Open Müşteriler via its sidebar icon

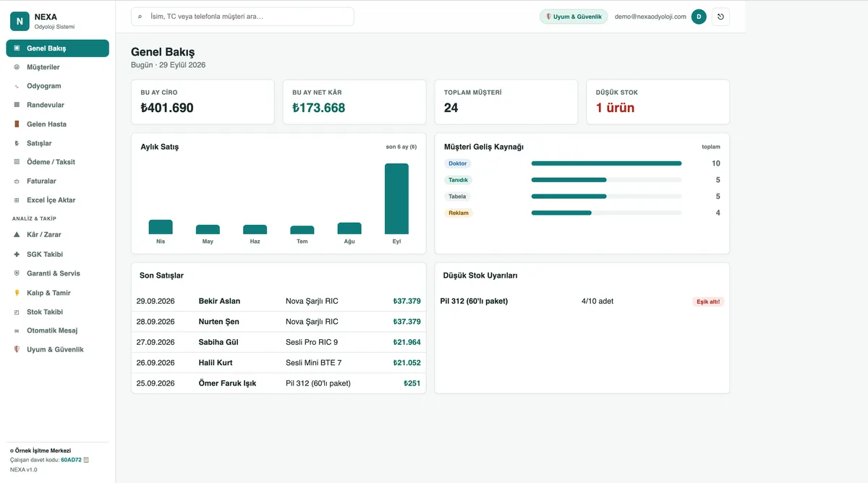pyautogui.click(x=17, y=67)
